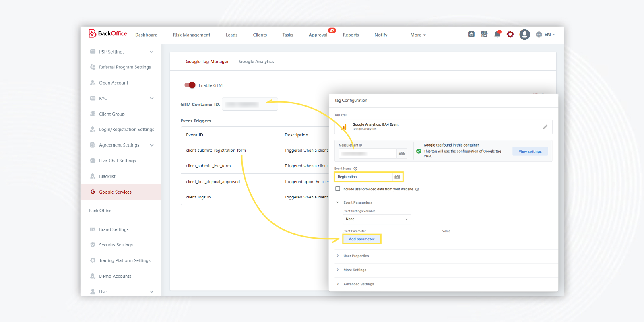Open notifications bell icon
Viewport: 644px width, 322px height.
pyautogui.click(x=497, y=34)
